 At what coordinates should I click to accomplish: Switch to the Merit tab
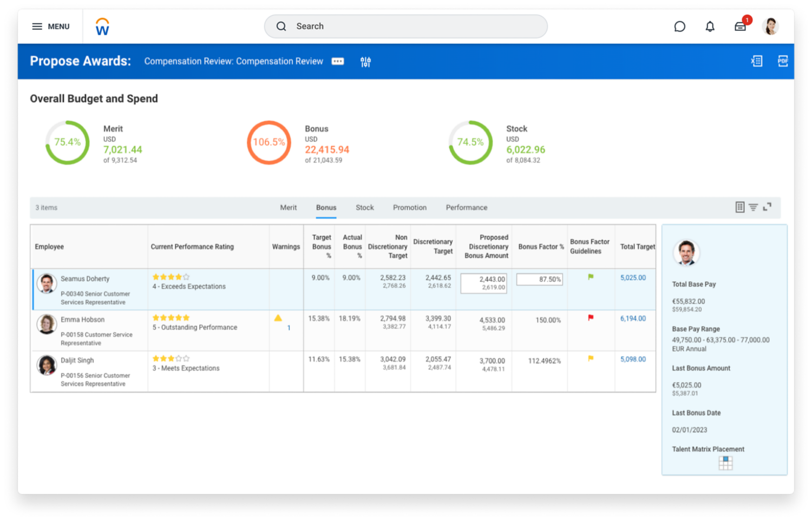(x=288, y=208)
